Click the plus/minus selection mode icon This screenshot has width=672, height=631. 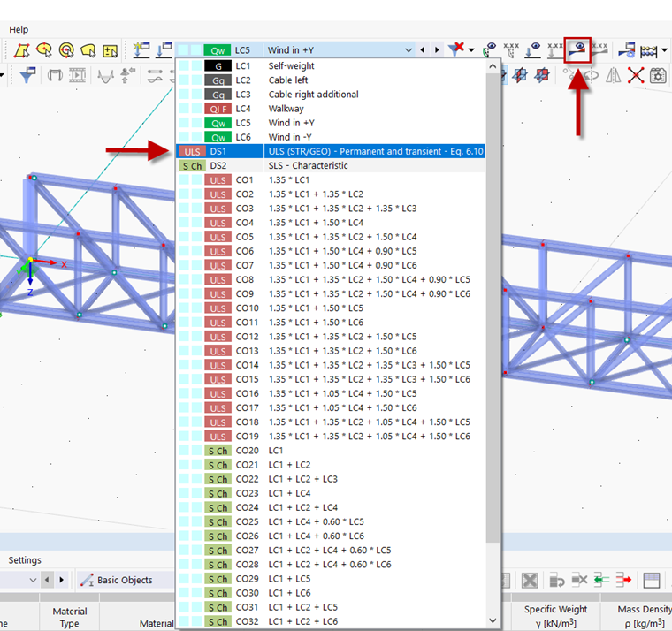[x=111, y=50]
